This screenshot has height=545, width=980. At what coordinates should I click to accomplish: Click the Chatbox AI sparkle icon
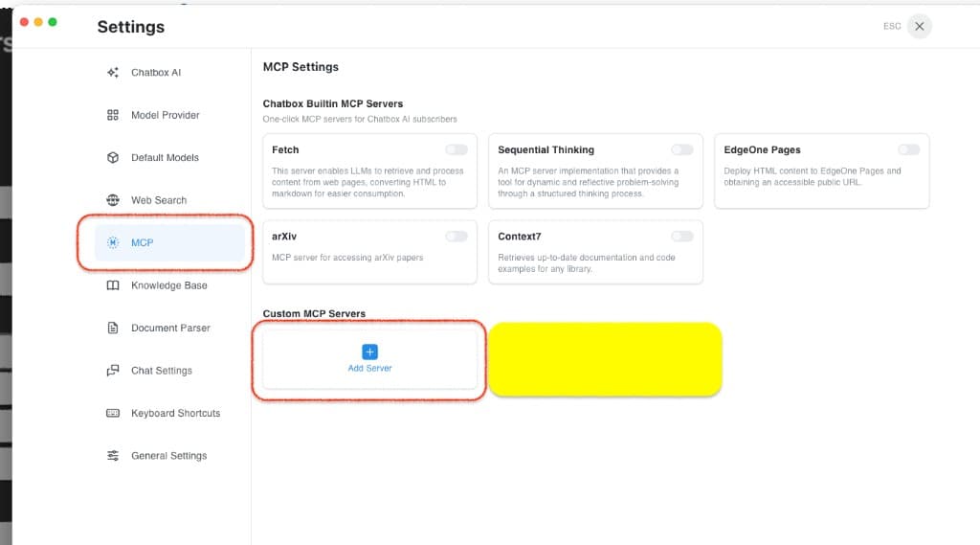[x=113, y=73]
